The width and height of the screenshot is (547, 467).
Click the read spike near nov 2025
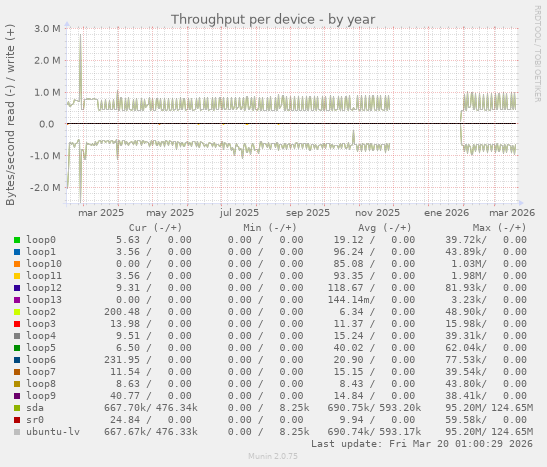click(x=353, y=137)
